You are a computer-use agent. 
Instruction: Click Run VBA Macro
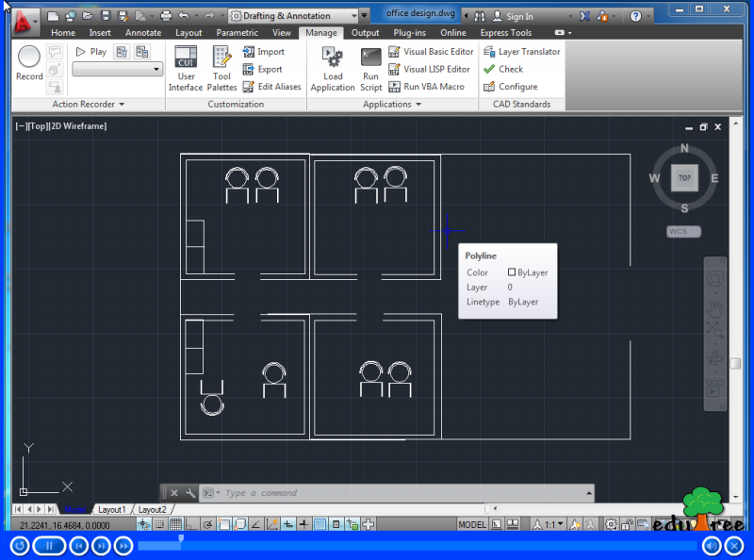(427, 87)
